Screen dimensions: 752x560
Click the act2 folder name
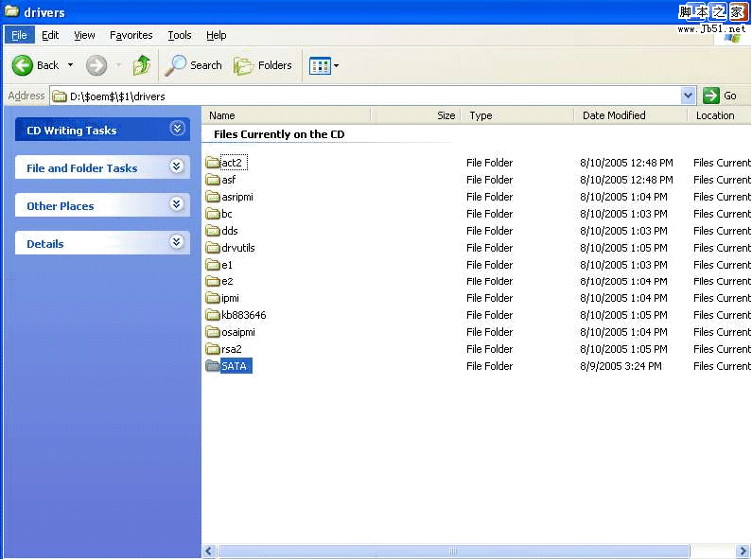tap(232, 163)
